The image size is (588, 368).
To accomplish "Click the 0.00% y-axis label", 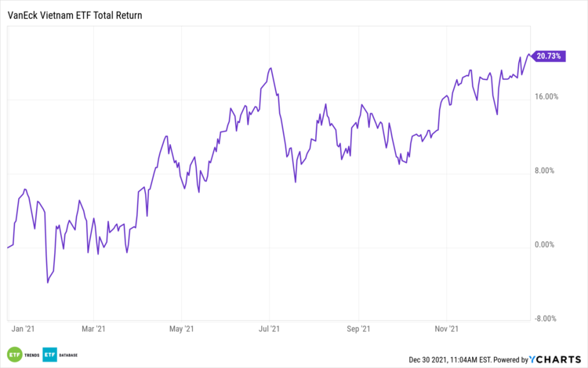I will click(545, 245).
